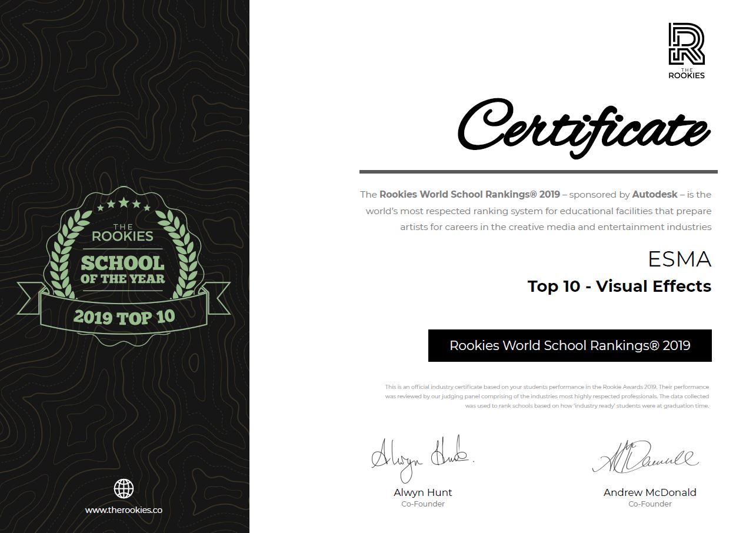Select the Alwyn Hunt printed name
This screenshot has height=533, width=756.
tap(423, 492)
